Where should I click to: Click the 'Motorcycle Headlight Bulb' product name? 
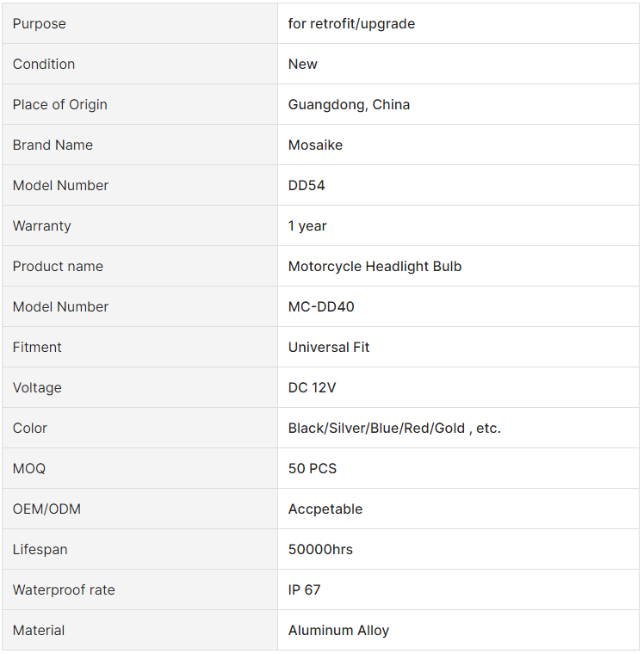375,266
